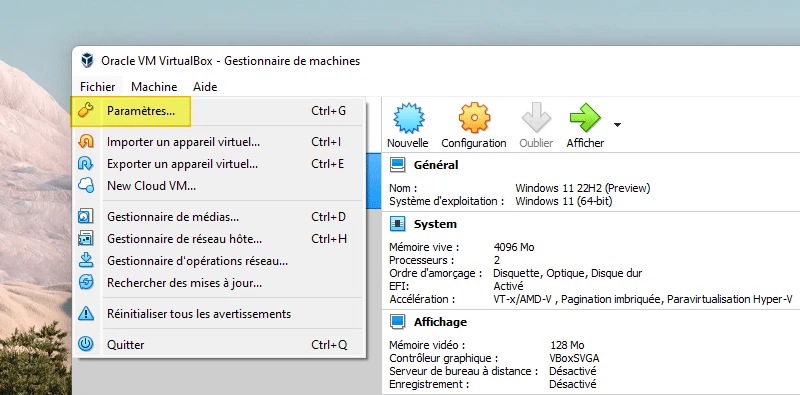This screenshot has width=800, height=395.
Task: Click the Oublier toolbar button
Action: coord(536,125)
